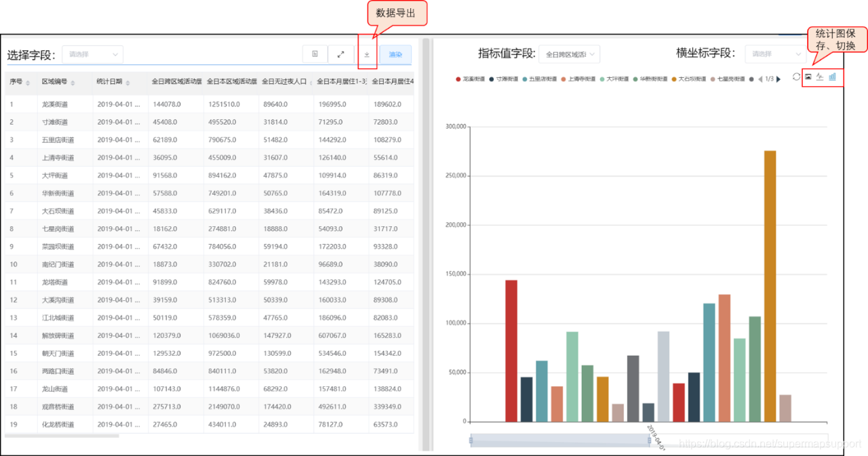Click the 全日无过夜人口 column header
868x456 pixels.
pos(286,82)
